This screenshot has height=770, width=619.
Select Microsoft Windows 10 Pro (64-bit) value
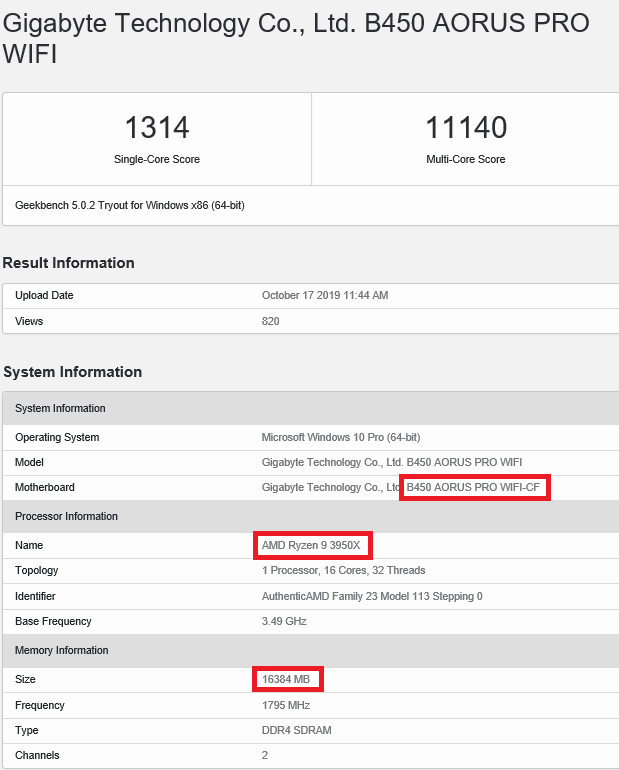[341, 437]
